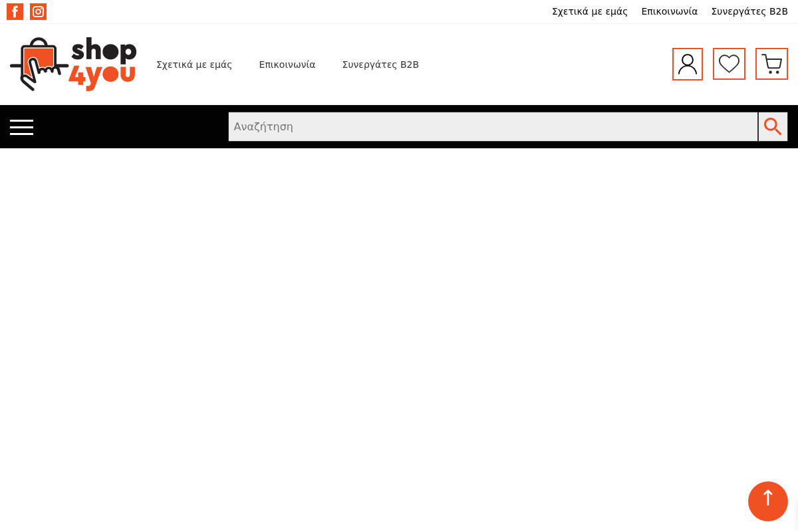
Task: Click empty header space left of account icon
Action: click(x=545, y=65)
